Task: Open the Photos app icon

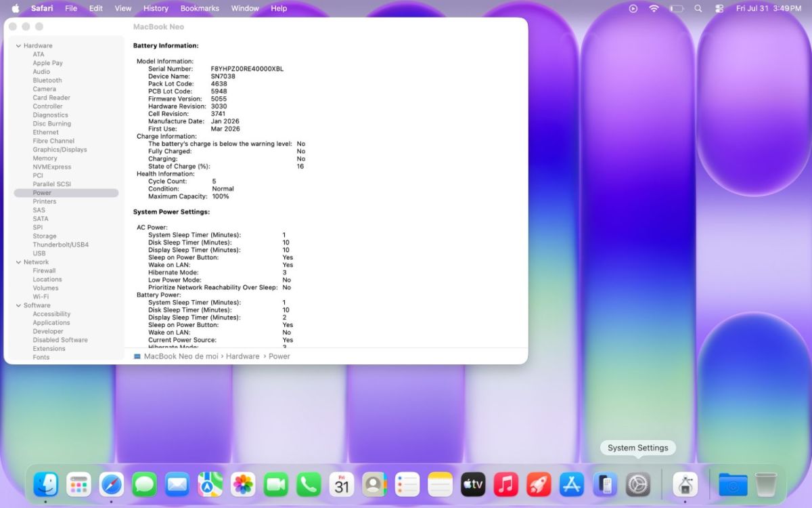Action: [243, 484]
